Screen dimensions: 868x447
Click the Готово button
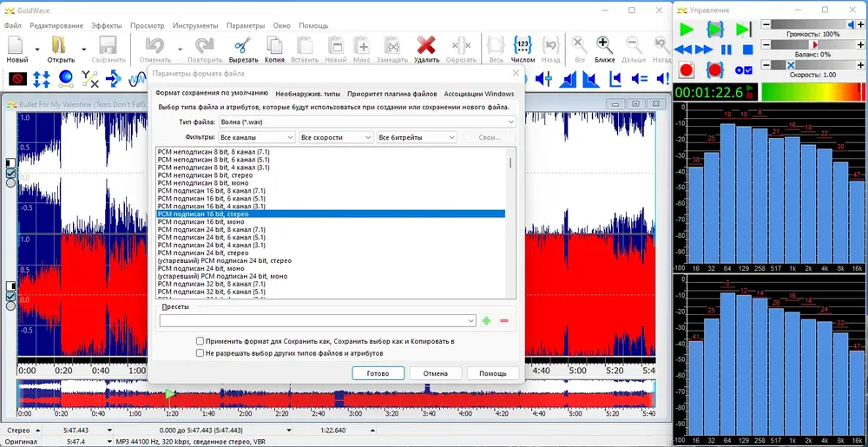[x=378, y=373]
